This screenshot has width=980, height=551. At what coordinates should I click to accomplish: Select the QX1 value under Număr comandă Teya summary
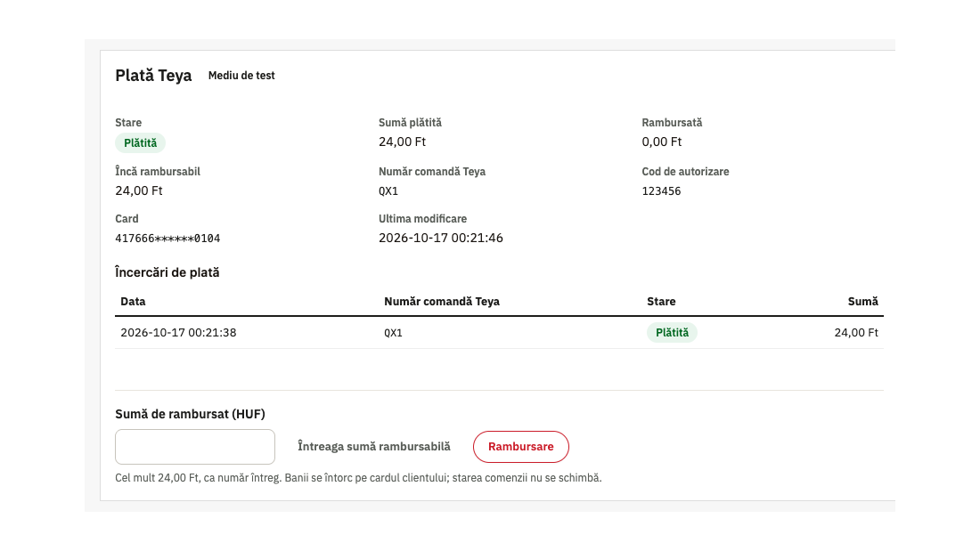coord(388,191)
